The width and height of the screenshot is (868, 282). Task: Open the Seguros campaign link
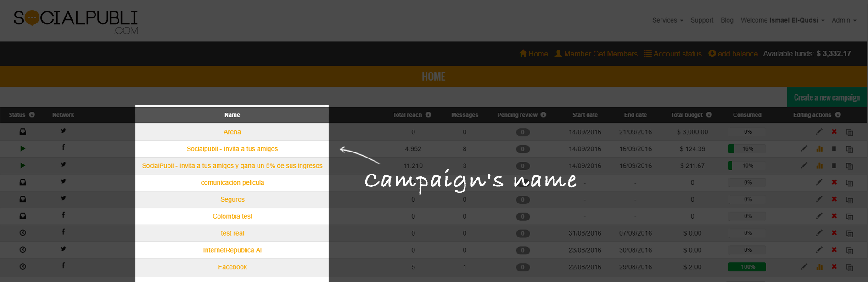232,199
